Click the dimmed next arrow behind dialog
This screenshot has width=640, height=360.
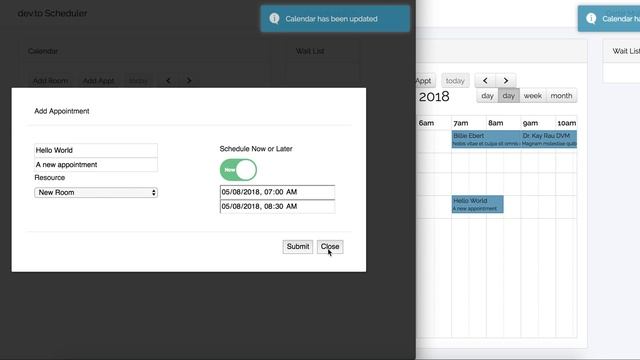point(189,81)
